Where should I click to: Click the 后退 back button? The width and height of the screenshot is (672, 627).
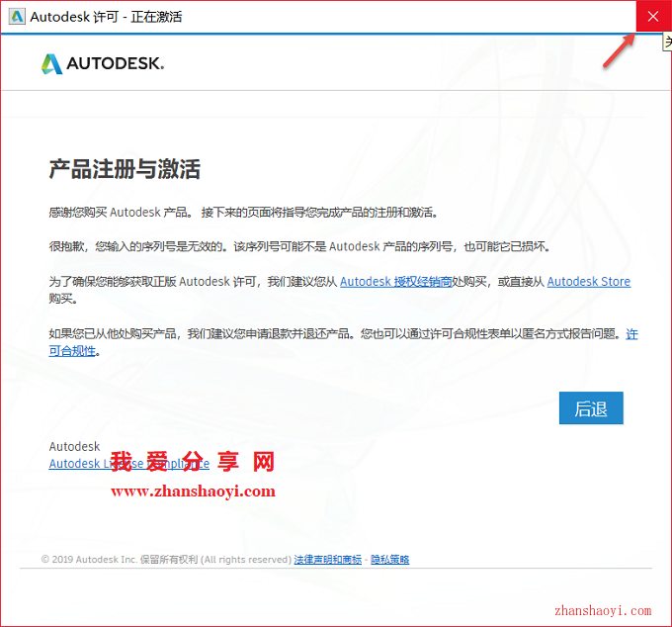point(591,407)
